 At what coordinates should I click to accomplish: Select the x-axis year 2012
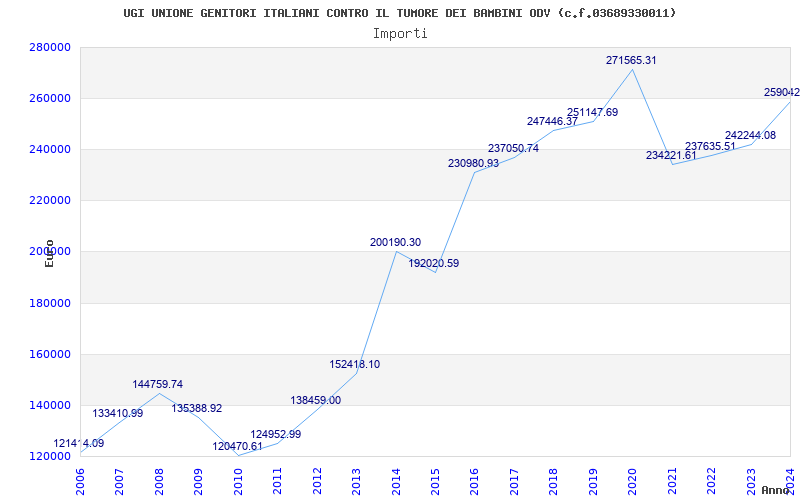(x=317, y=481)
